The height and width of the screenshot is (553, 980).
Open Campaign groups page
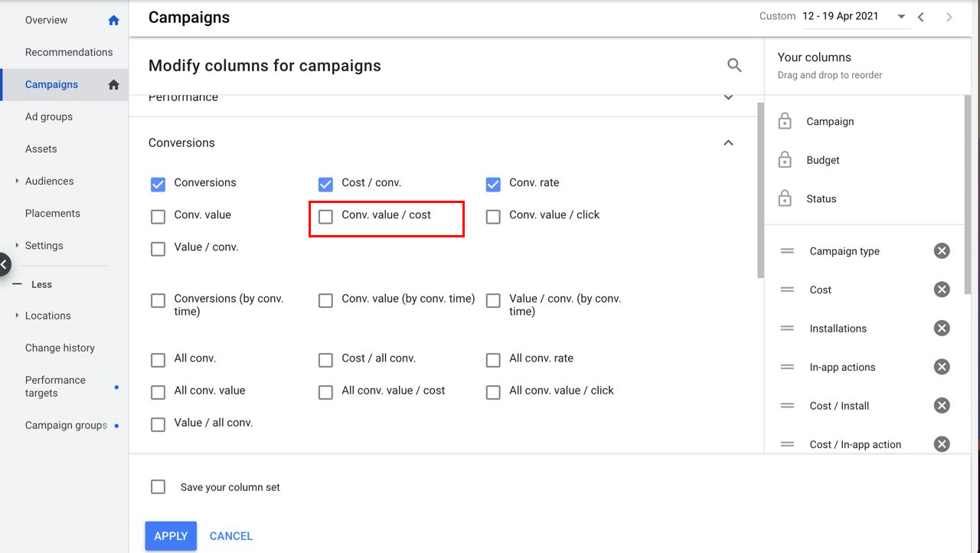click(x=66, y=425)
